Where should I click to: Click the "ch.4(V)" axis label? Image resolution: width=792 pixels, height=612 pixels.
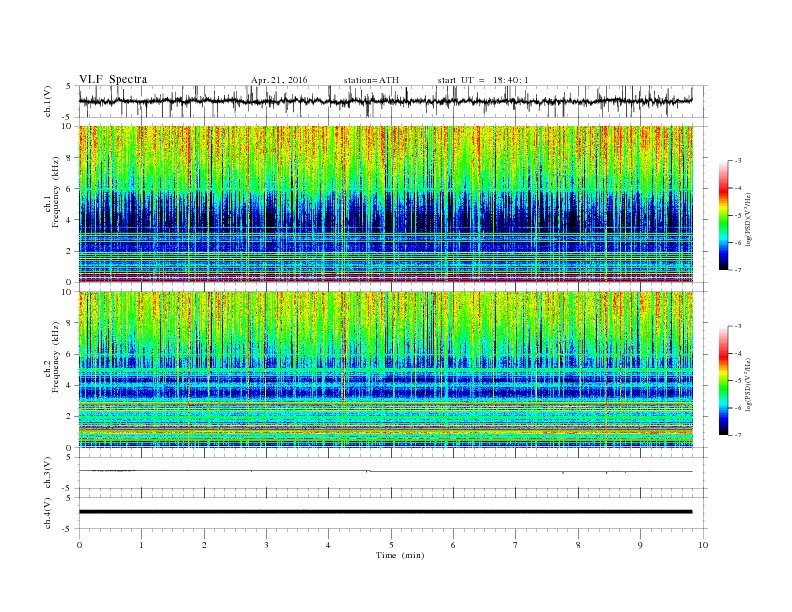[x=48, y=514]
